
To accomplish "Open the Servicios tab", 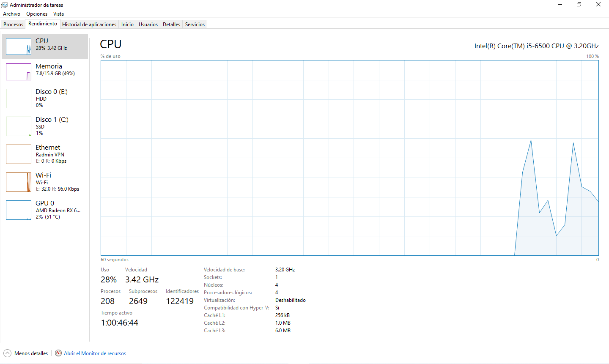I will click(x=195, y=25).
